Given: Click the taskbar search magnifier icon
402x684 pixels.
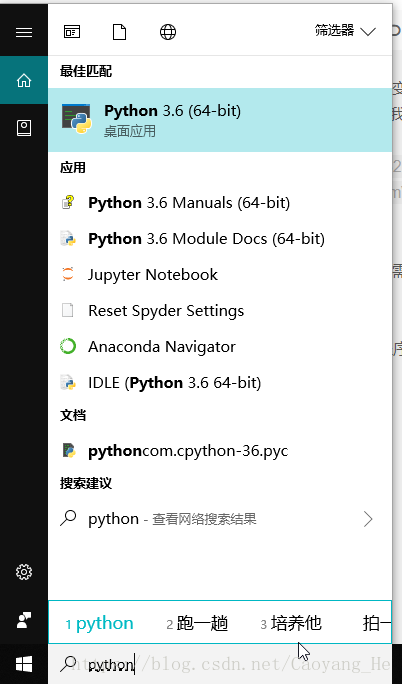Looking at the screenshot, I should point(68,663).
